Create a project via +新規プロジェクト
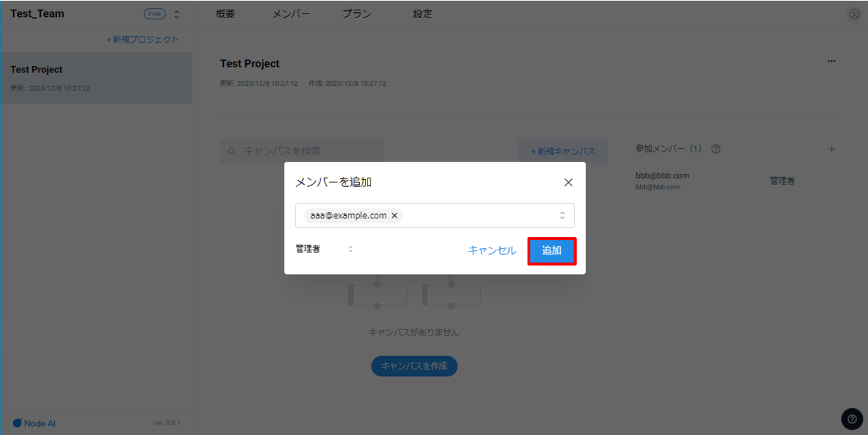868x435 pixels. [x=143, y=39]
